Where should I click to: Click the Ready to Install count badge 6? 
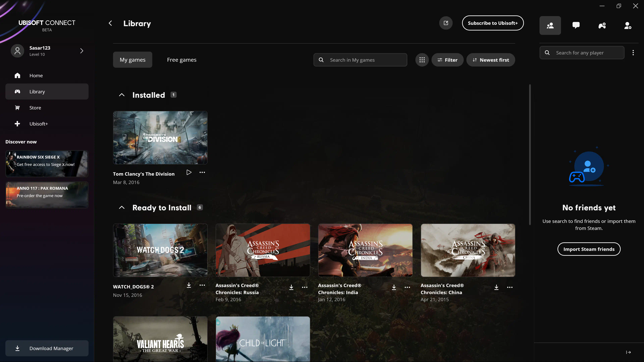[x=200, y=208]
